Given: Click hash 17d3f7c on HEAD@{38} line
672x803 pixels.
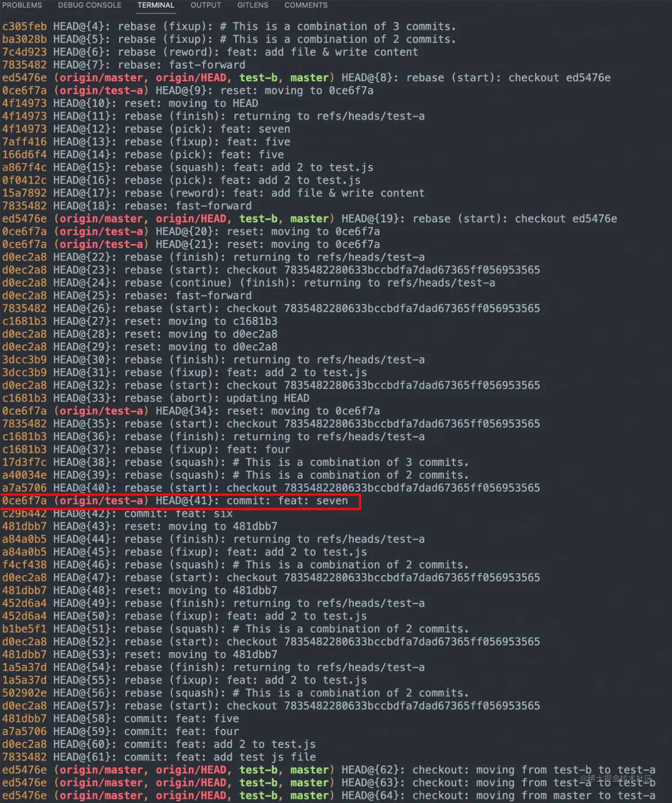Looking at the screenshot, I should coord(24,463).
